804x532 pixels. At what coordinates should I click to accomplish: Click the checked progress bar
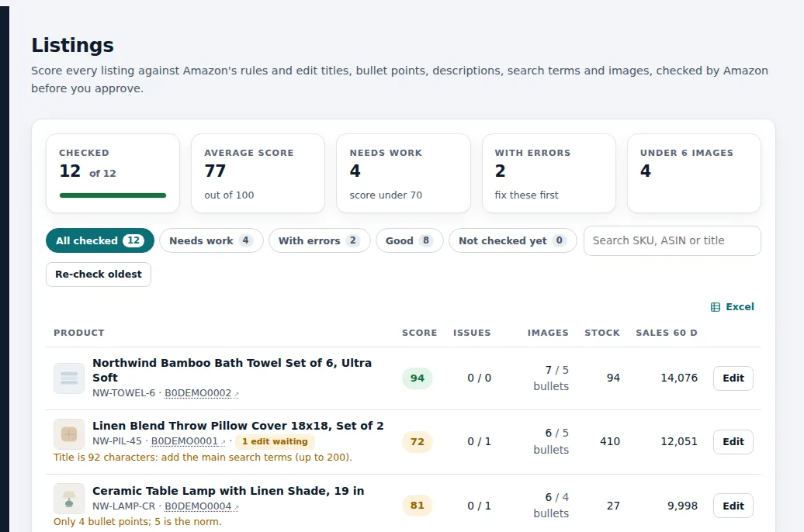pos(113,195)
